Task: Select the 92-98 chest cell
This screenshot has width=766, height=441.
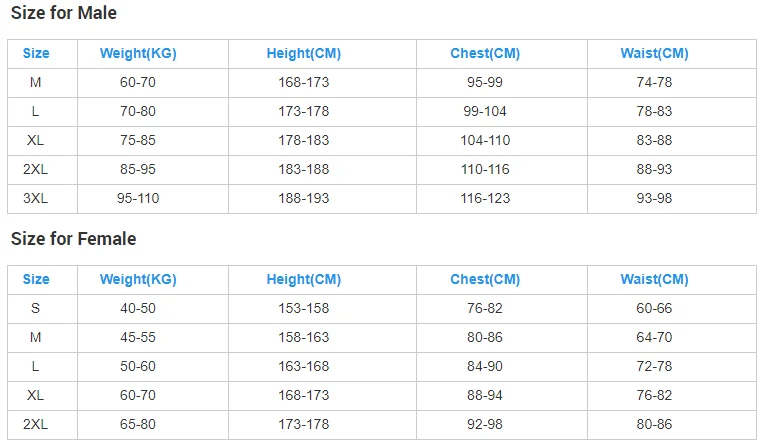Action: [x=485, y=425]
